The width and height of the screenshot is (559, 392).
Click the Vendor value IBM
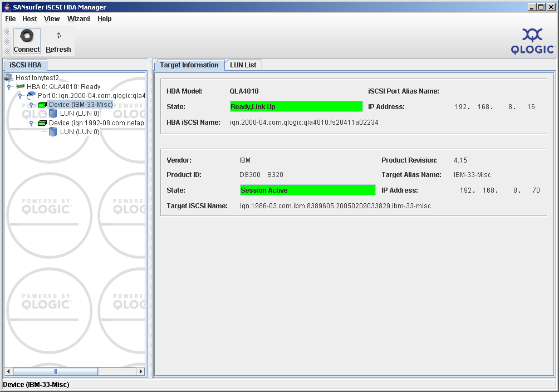[245, 160]
